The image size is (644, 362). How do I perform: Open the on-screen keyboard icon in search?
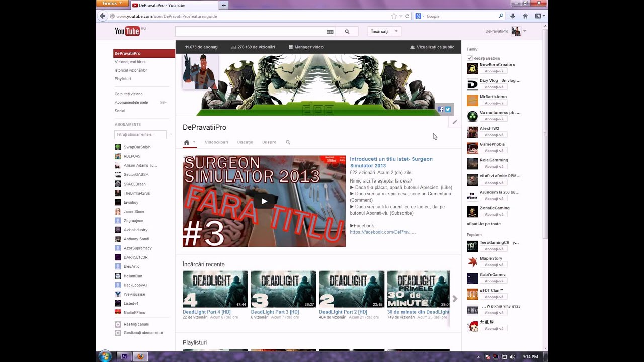tap(330, 32)
